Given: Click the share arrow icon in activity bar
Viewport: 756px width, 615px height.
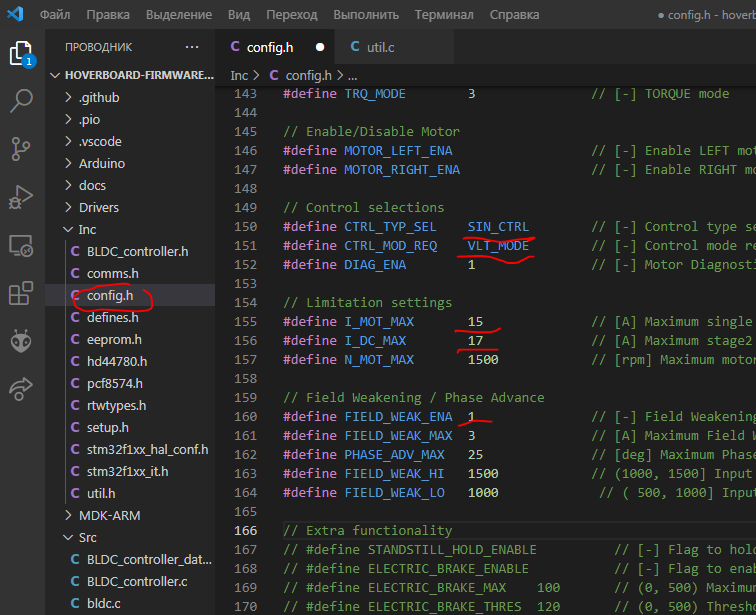Looking at the screenshot, I should [21, 389].
